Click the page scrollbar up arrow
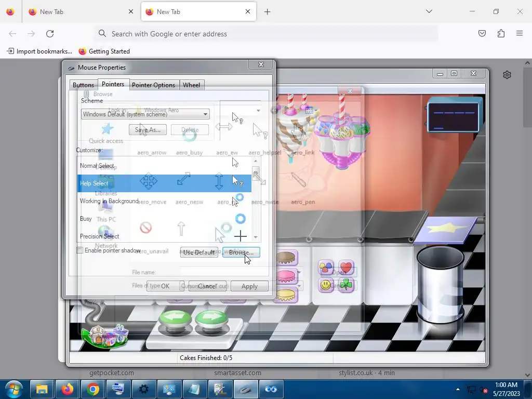The width and height of the screenshot is (532, 399). [527, 63]
